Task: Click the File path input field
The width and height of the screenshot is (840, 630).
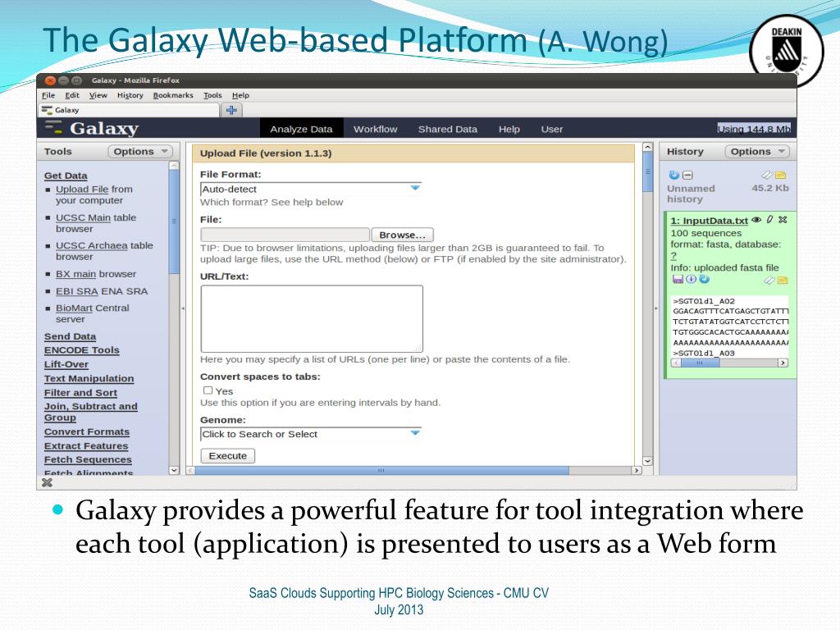Action: point(285,235)
